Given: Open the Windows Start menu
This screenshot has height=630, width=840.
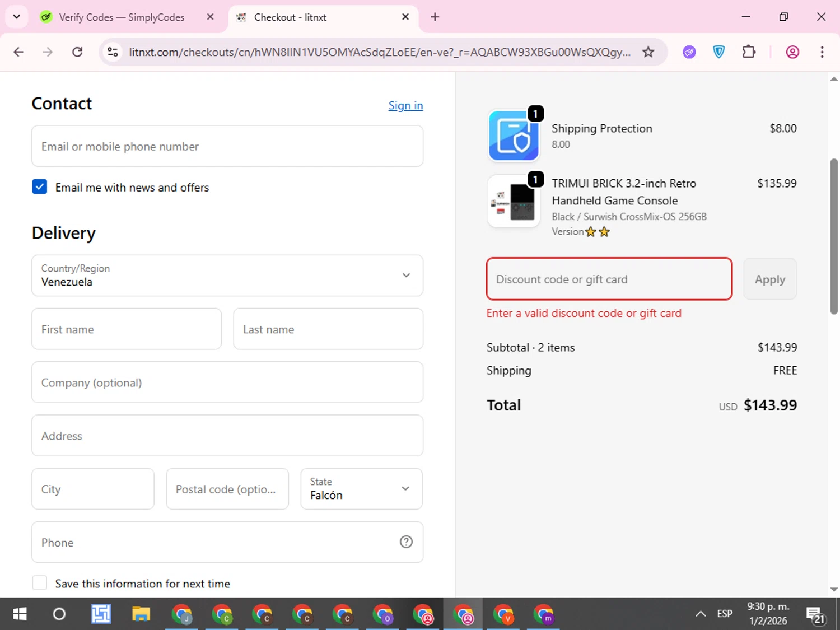Looking at the screenshot, I should pos(20,614).
